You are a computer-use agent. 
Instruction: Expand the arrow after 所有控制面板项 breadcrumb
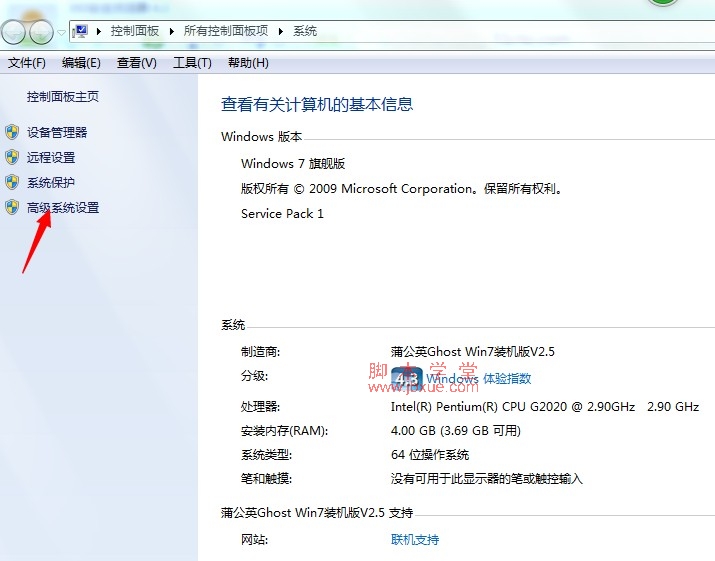280,31
